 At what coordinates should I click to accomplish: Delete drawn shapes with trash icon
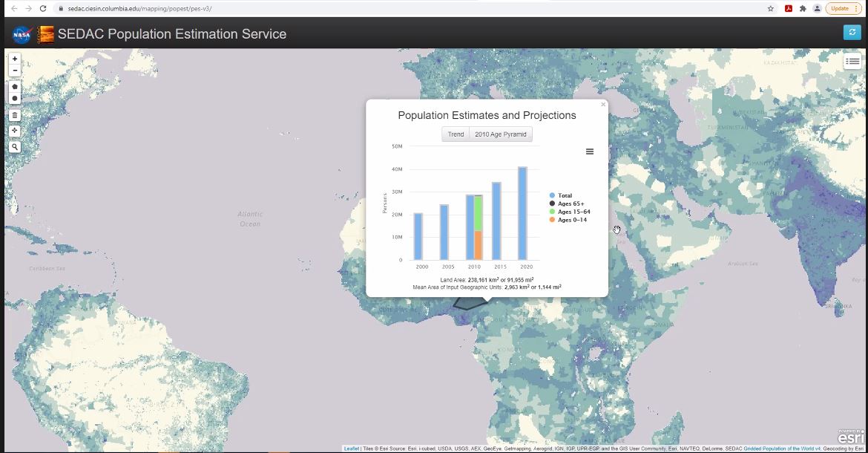point(15,115)
